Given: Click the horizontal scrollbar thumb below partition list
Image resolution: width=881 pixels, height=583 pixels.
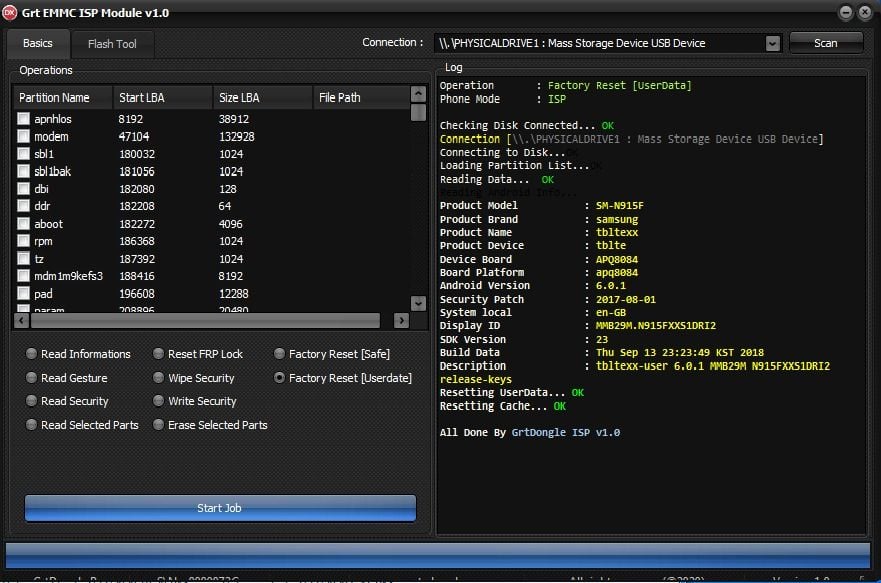Looking at the screenshot, I should pyautogui.click(x=206, y=320).
